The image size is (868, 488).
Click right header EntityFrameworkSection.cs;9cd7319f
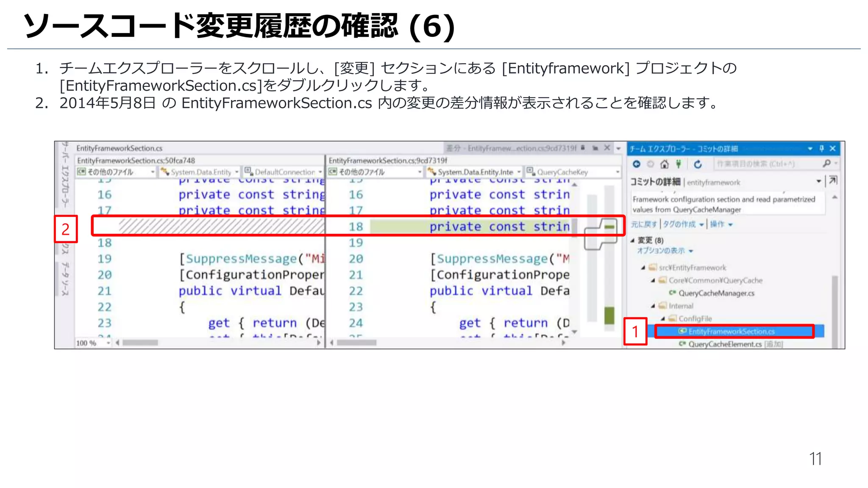[x=388, y=161]
